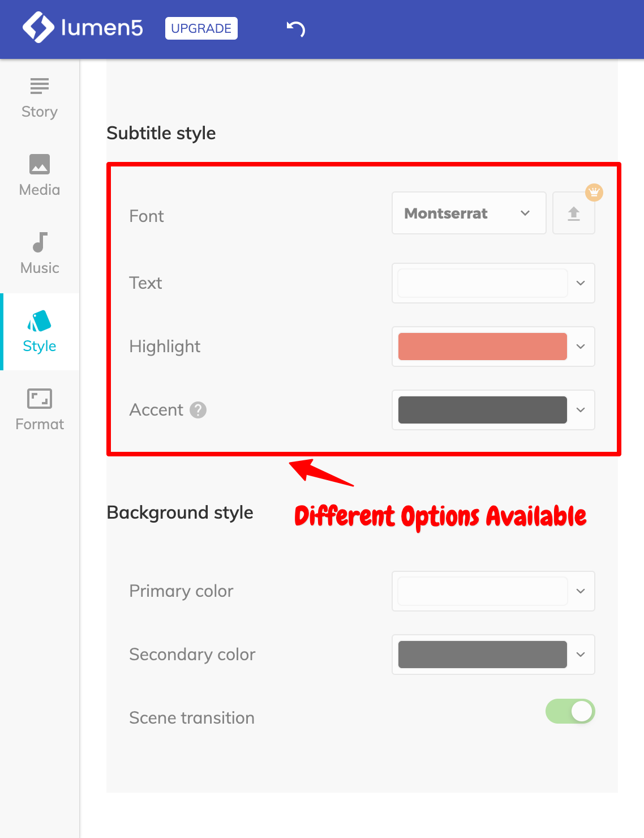Click the Accent help question mark
Viewport: 644px width, 838px height.
click(x=198, y=410)
